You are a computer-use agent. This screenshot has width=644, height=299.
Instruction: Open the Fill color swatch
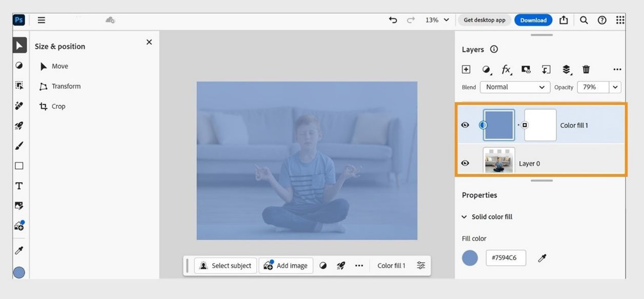[470, 258]
